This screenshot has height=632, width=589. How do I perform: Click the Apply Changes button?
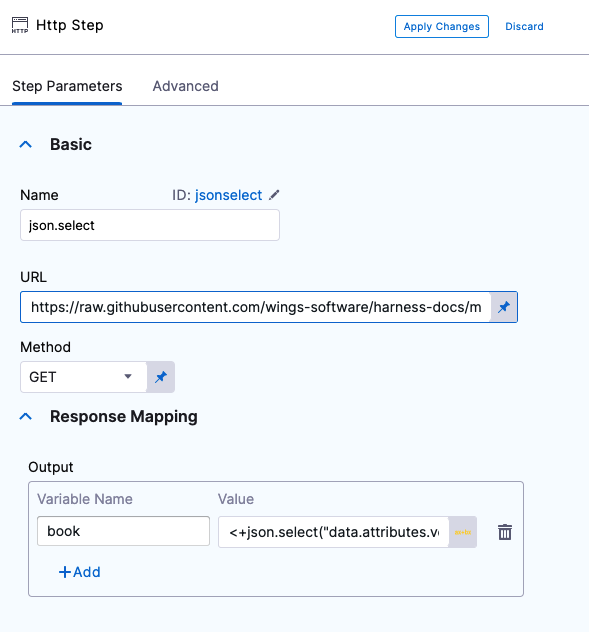pyautogui.click(x=442, y=27)
